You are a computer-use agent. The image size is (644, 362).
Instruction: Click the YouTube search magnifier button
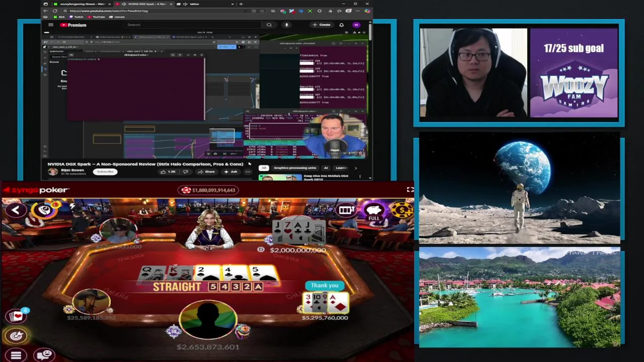[x=269, y=25]
